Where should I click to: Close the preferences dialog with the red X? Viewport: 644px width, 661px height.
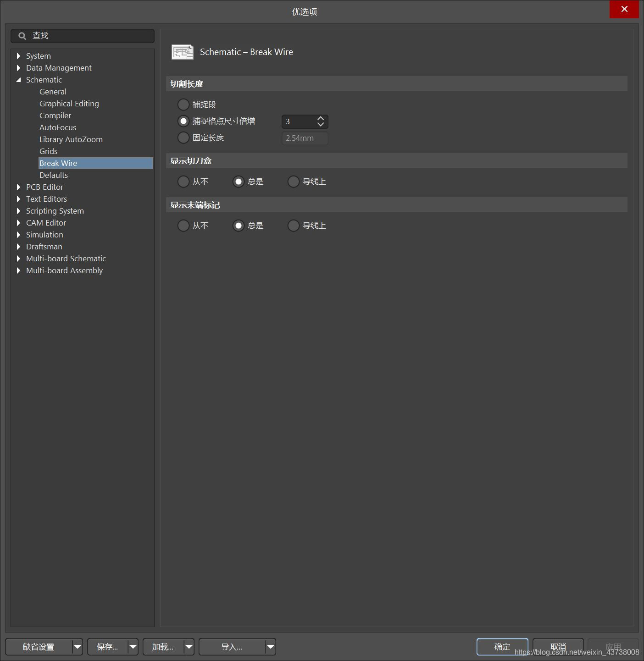tap(624, 9)
